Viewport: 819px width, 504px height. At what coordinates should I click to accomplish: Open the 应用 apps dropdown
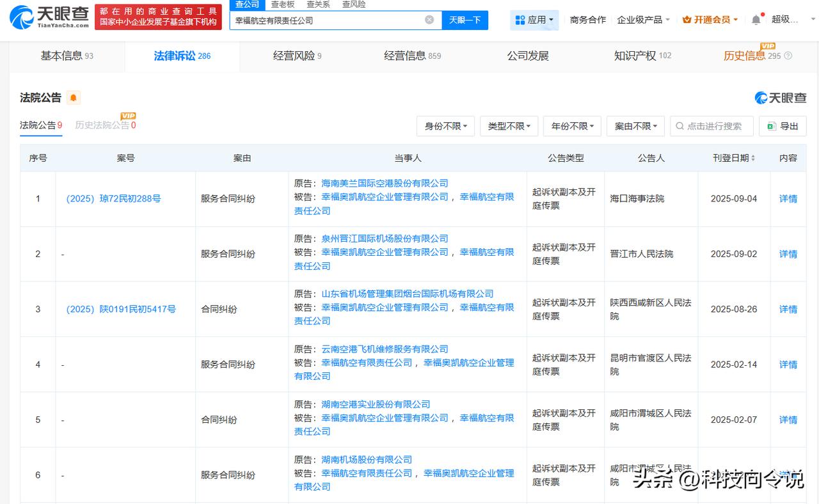pos(535,20)
